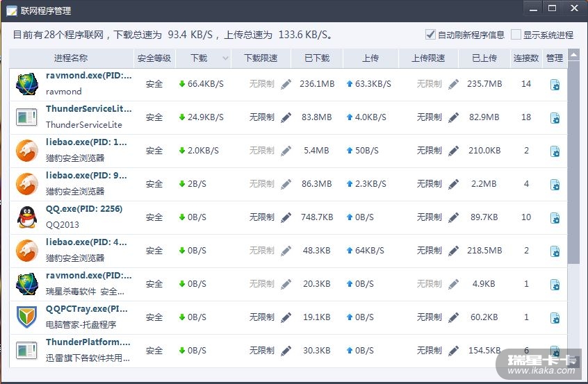Expand the 下载 column sort arrow
The width and height of the screenshot is (588, 384).
(224, 58)
